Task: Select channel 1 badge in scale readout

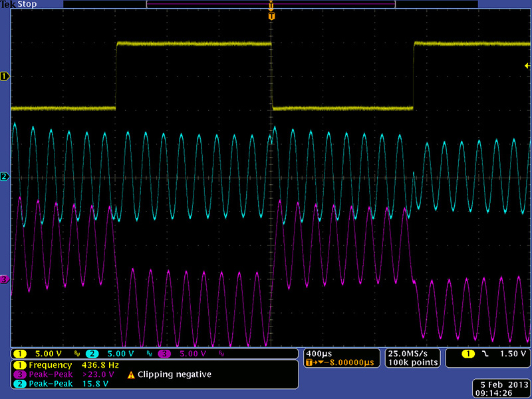Action: point(20,354)
